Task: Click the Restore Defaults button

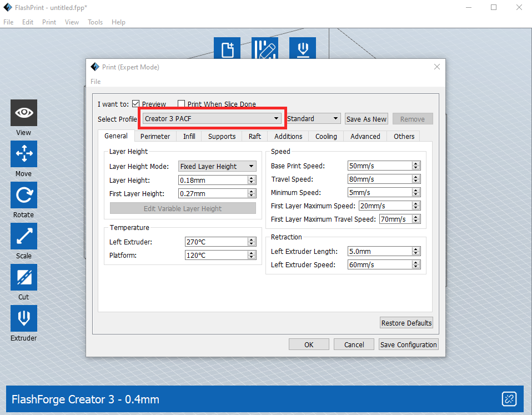Action: click(x=406, y=323)
